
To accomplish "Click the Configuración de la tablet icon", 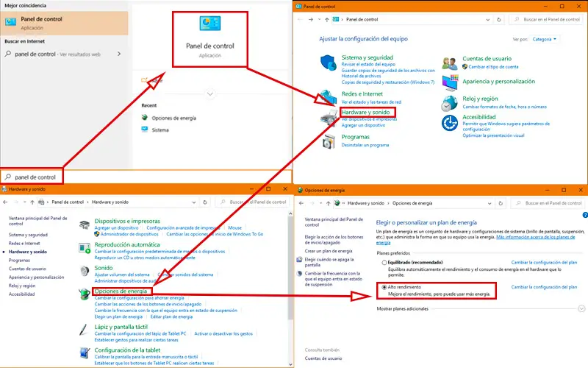I will (x=85, y=353).
